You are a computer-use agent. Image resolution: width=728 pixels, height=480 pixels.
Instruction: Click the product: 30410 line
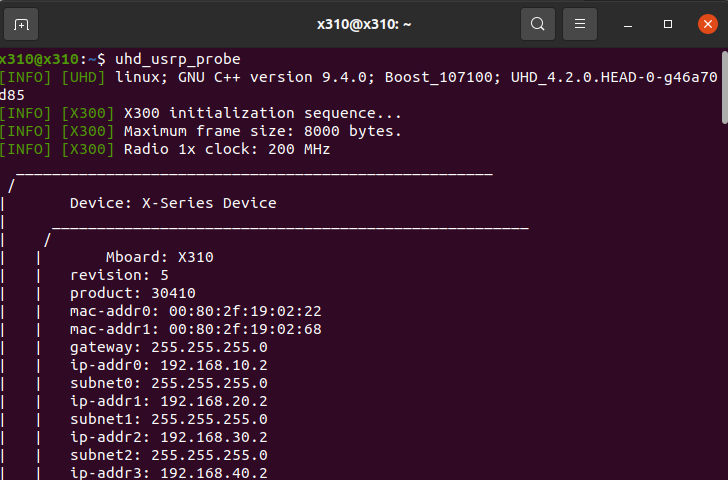(133, 293)
